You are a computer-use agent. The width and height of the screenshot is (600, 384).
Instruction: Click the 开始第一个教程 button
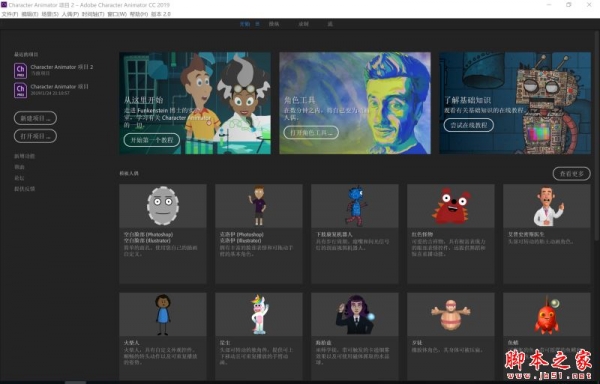pyautogui.click(x=152, y=140)
